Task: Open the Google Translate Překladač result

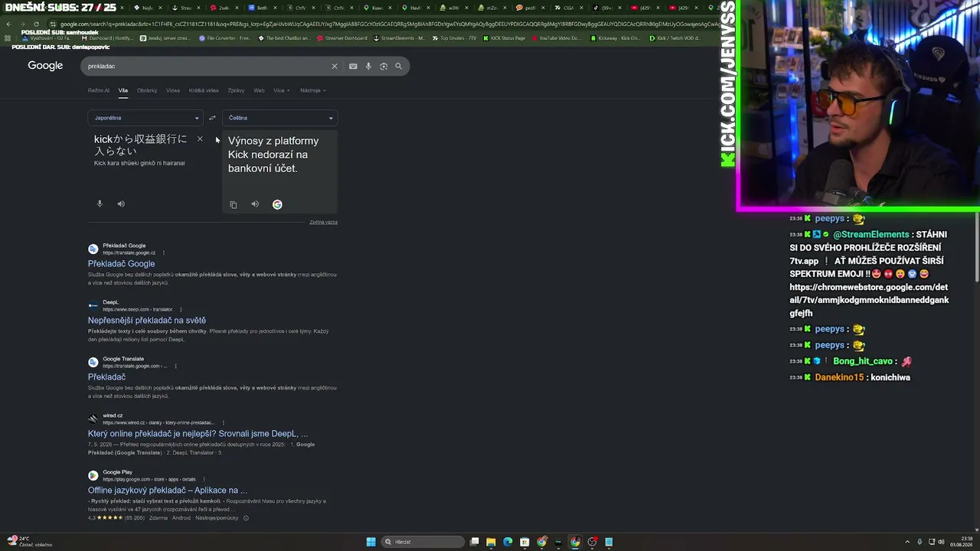Action: click(x=106, y=377)
